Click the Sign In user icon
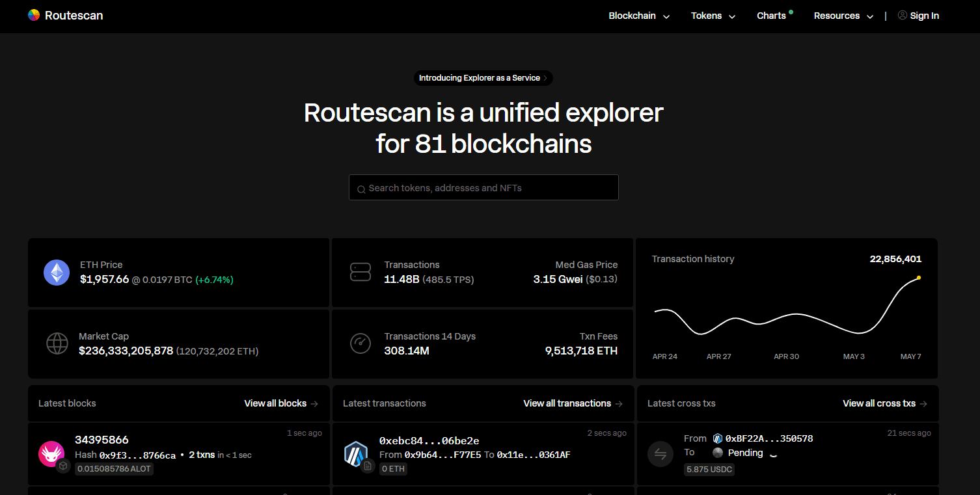This screenshot has width=980, height=495. tap(902, 15)
